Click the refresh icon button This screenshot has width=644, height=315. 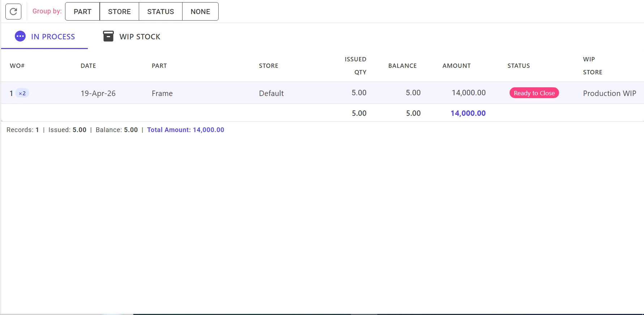pyautogui.click(x=13, y=12)
